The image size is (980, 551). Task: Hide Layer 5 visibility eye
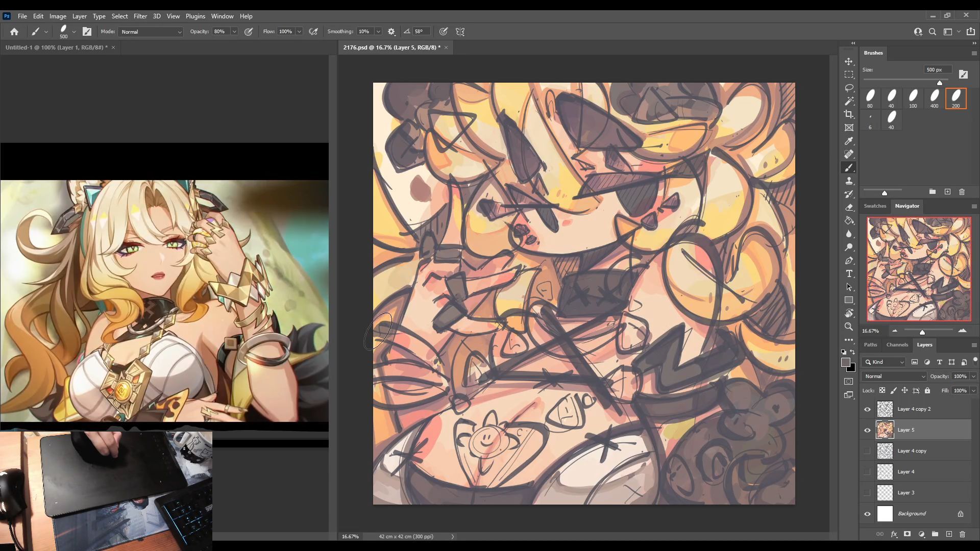pyautogui.click(x=867, y=430)
